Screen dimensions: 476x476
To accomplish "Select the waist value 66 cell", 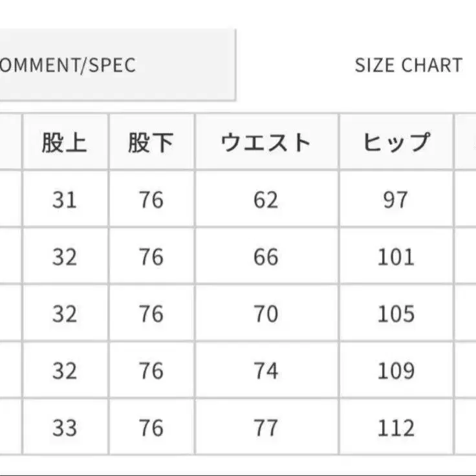I will pyautogui.click(x=266, y=257).
